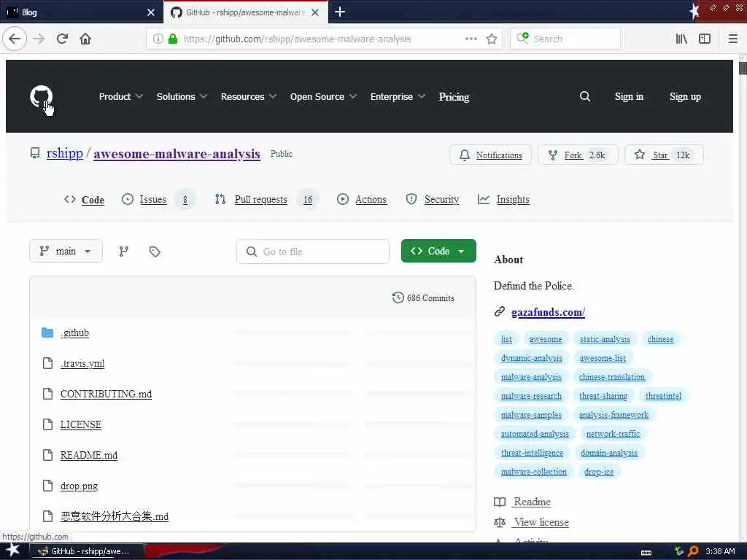
Task: Go to the browser Home icon
Action: point(85,39)
